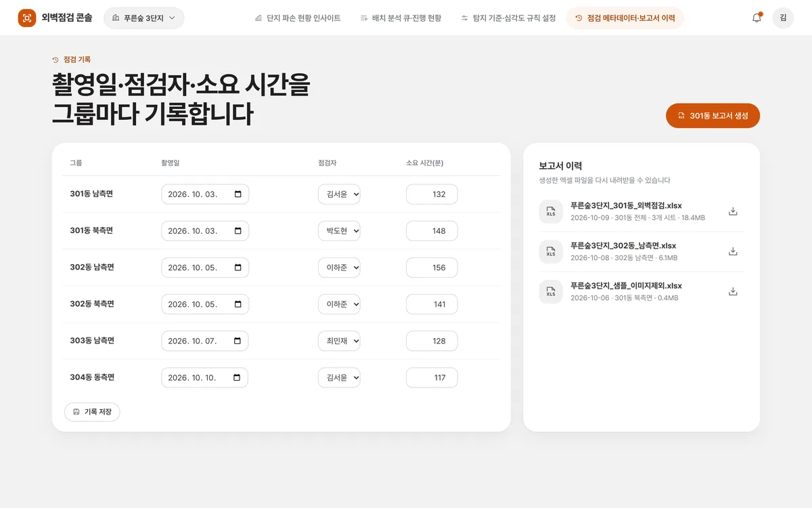Edit duration field of 303동 남측면 (128)
This screenshot has width=812, height=508.
[432, 341]
